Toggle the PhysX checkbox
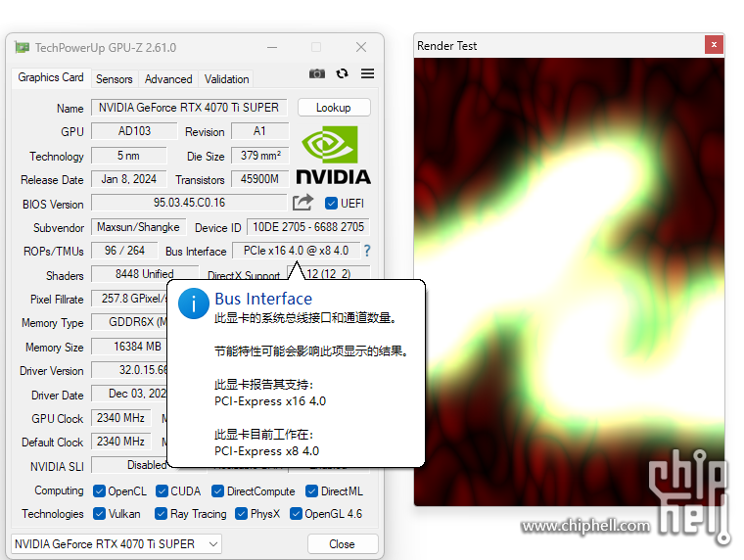The height and width of the screenshot is (560, 744). pos(241,513)
